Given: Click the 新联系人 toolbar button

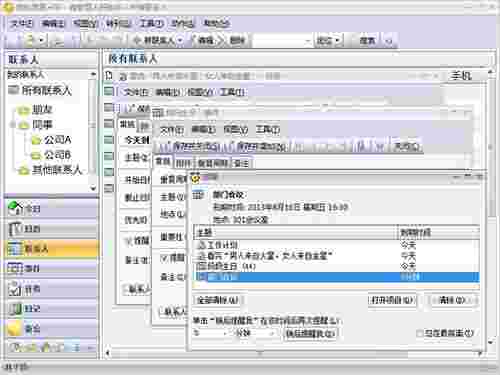Looking at the screenshot, I should click(154, 41).
